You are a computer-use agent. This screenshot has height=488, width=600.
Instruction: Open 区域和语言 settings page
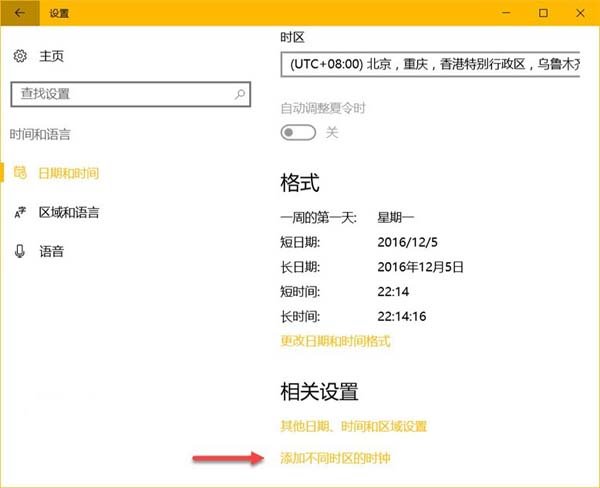tap(68, 212)
